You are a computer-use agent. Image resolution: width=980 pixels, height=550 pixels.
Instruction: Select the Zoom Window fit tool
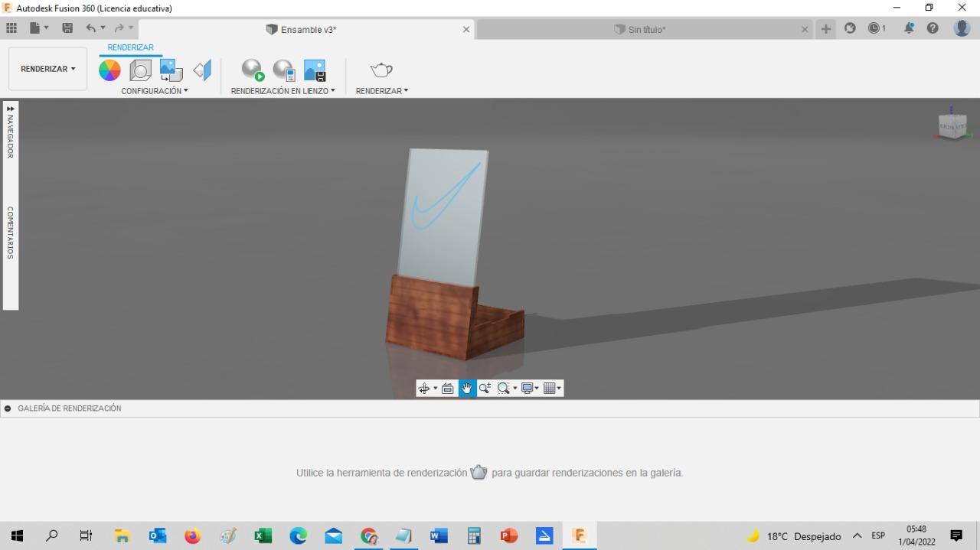(503, 389)
